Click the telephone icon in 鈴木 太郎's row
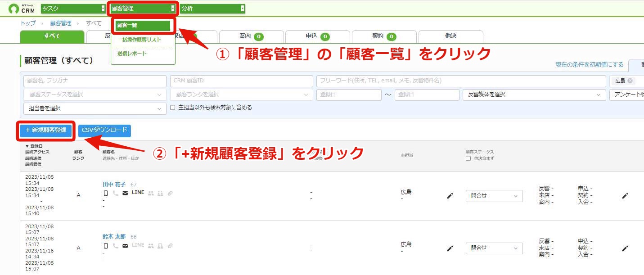This screenshot has height=275, width=644. click(x=116, y=246)
